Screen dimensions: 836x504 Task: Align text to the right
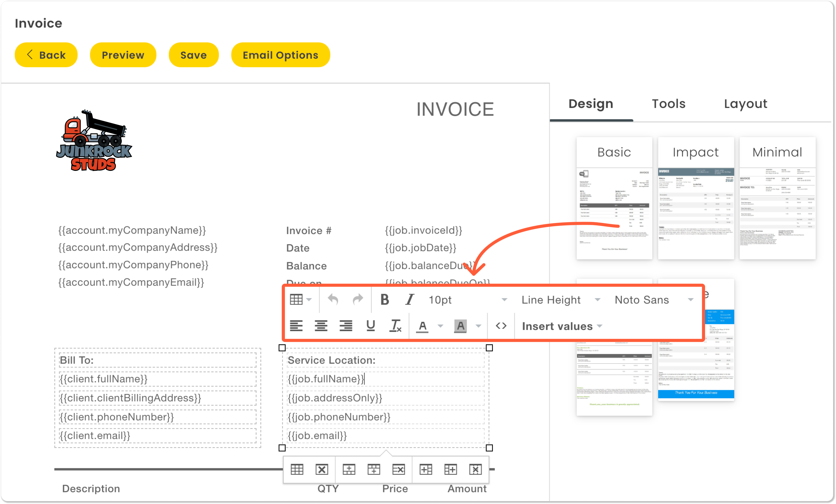(x=346, y=326)
